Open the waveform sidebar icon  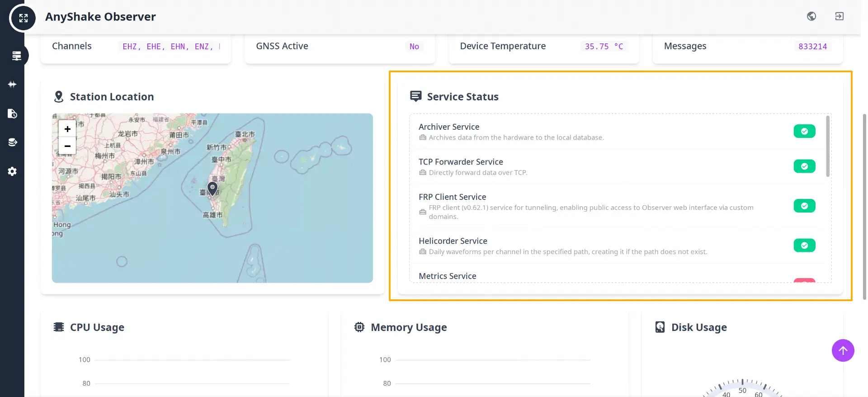[x=12, y=84]
